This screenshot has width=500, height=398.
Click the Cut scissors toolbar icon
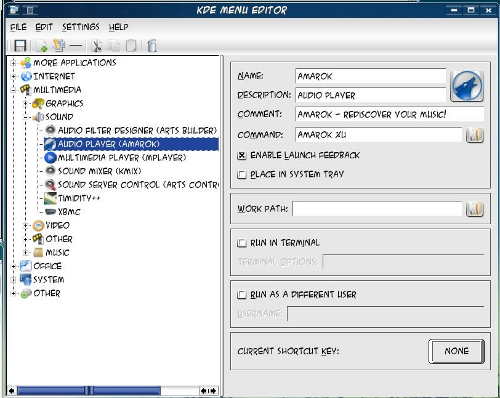tap(97, 46)
